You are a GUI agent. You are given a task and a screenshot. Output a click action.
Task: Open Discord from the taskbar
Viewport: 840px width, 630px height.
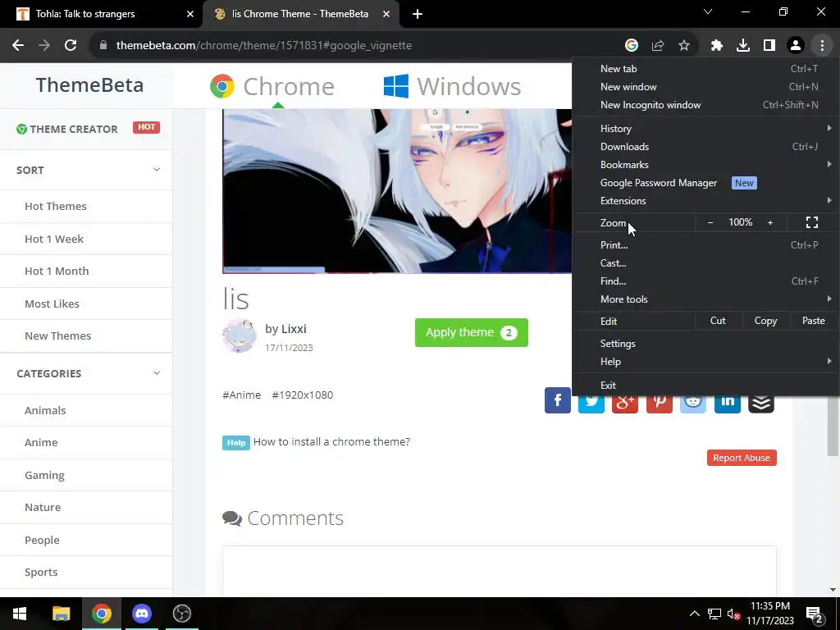coord(141,614)
